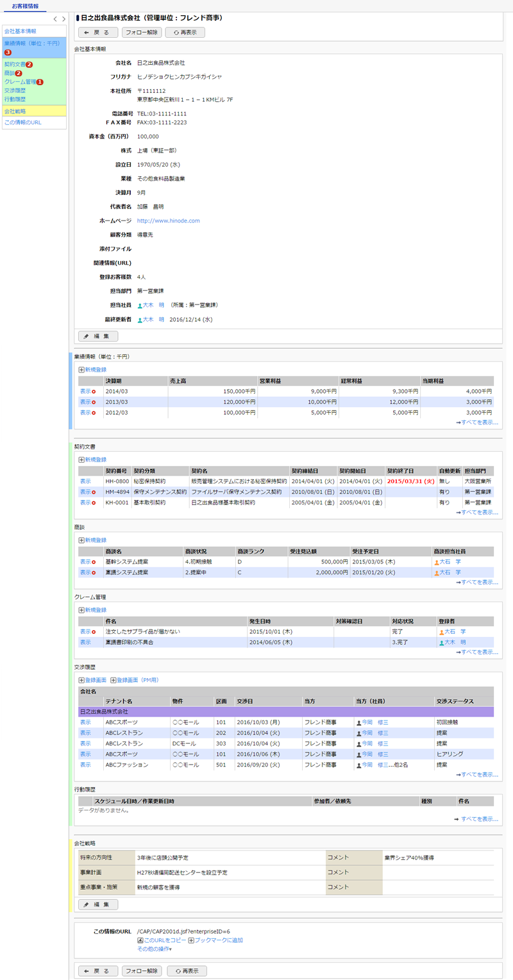This screenshot has height=980, width=513.
Task: Click the plus icon beside 登録画面（PM用）
Action: click(114, 679)
